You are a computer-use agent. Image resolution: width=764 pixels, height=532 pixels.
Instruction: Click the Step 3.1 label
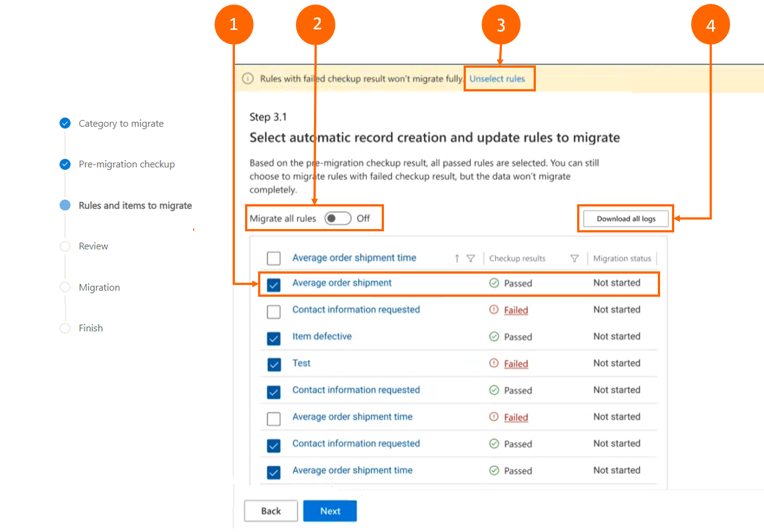(x=268, y=117)
